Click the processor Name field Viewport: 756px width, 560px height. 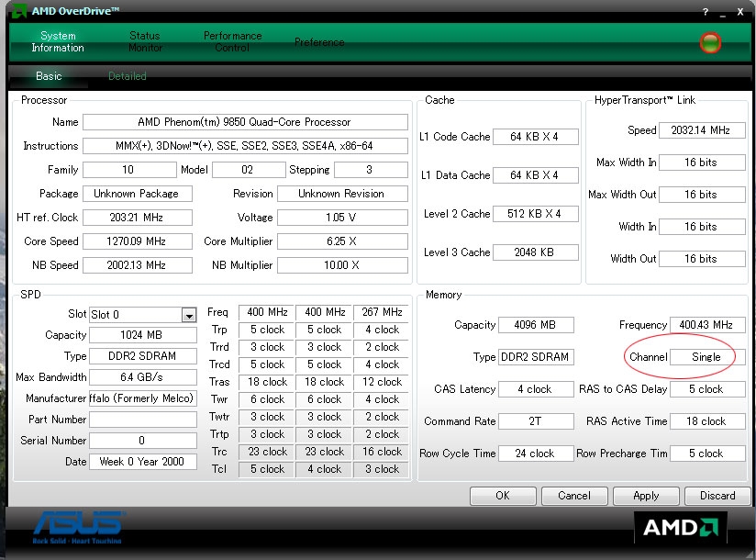pyautogui.click(x=245, y=122)
